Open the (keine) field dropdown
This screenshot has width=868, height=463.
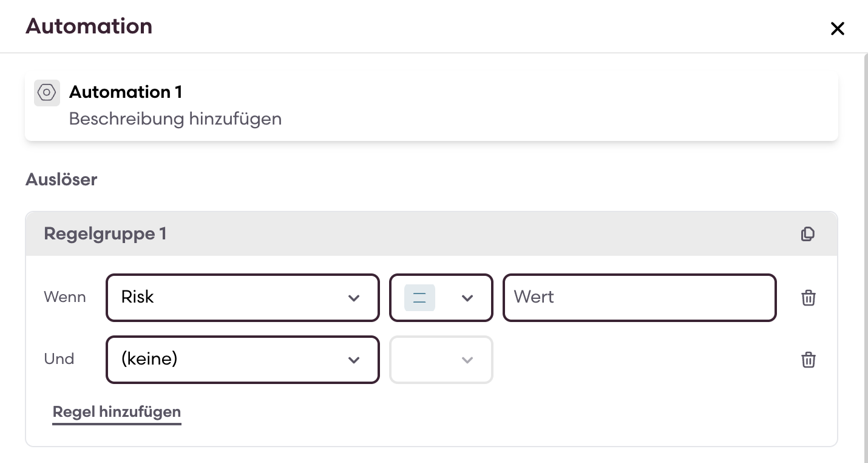242,360
